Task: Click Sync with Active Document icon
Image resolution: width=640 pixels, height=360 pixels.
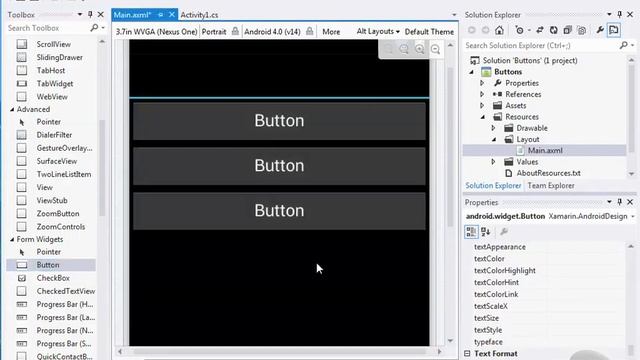Action: coord(540,30)
